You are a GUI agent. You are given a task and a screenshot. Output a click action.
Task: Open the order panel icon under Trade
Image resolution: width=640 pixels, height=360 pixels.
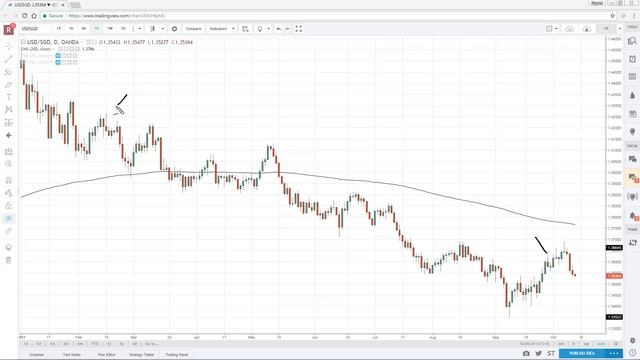pos(632,242)
